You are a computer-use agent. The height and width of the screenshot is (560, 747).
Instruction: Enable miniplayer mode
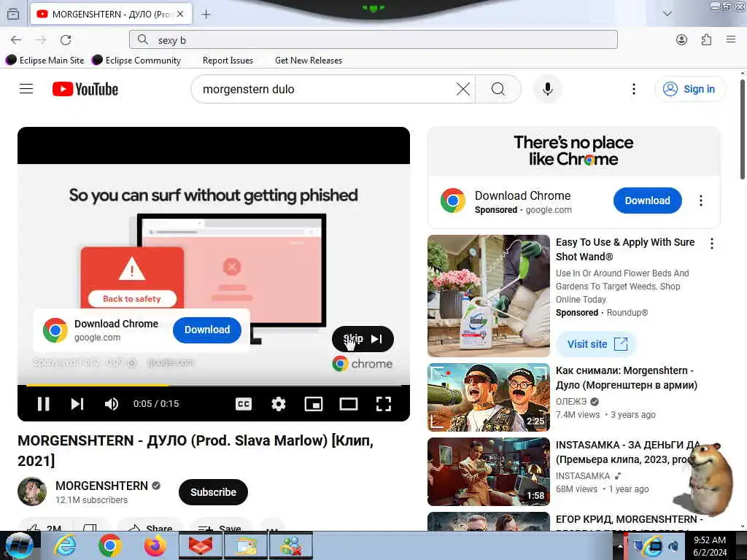(314, 404)
